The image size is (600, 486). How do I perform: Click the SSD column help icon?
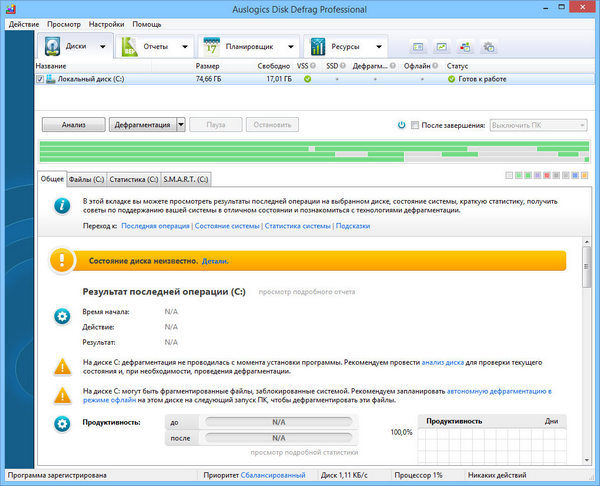(343, 66)
